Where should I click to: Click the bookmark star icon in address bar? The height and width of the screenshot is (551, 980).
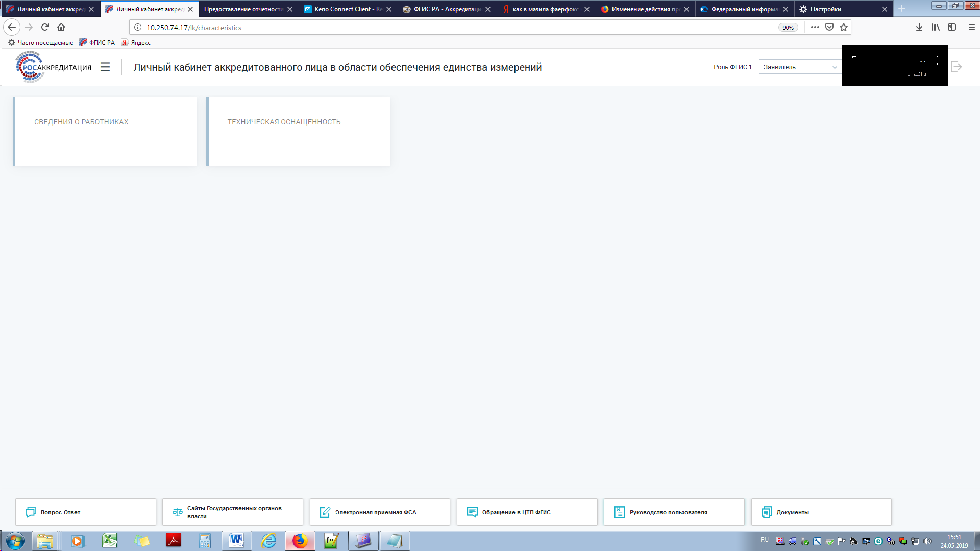844,27
